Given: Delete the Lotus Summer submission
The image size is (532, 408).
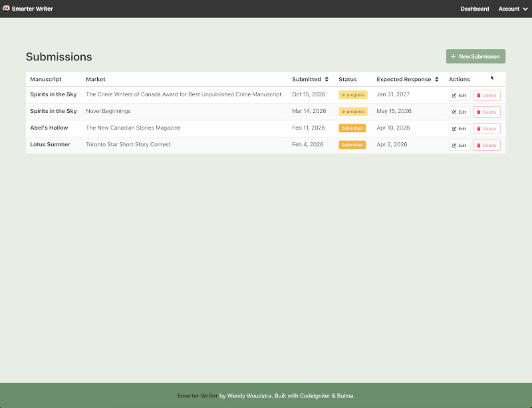Looking at the screenshot, I should (487, 146).
